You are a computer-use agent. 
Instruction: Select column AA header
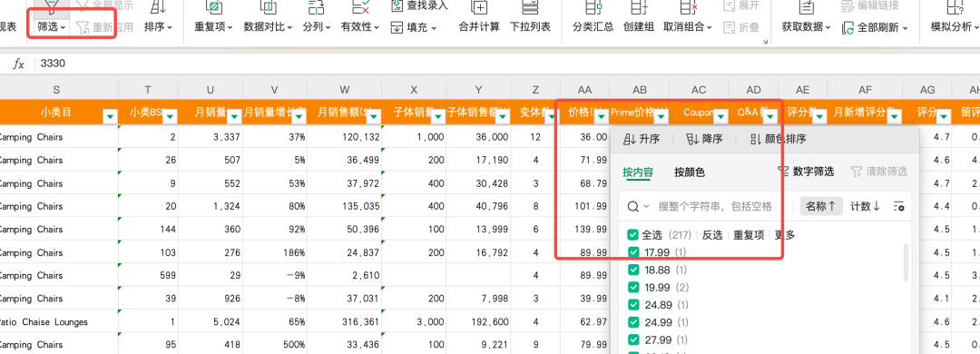[x=584, y=90]
